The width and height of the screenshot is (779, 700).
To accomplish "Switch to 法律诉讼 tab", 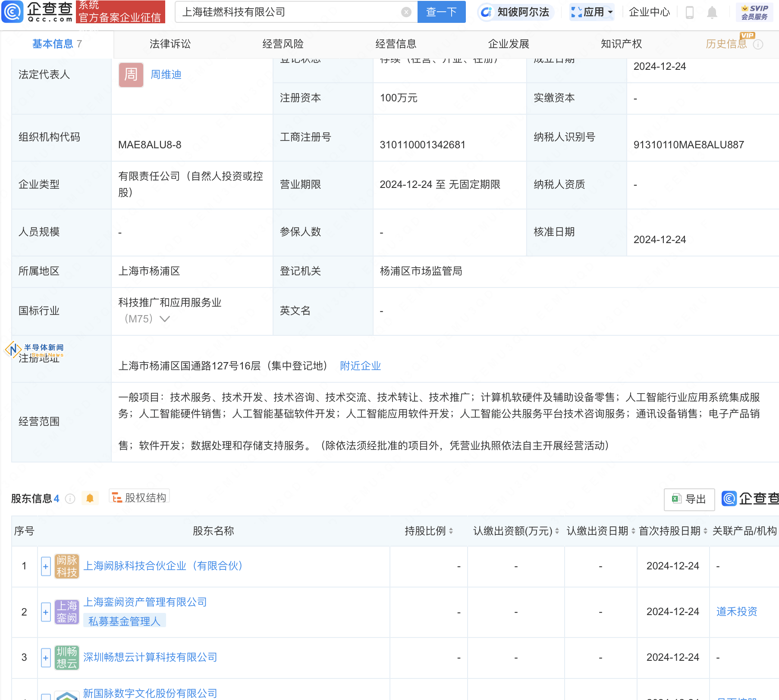I will tap(170, 44).
